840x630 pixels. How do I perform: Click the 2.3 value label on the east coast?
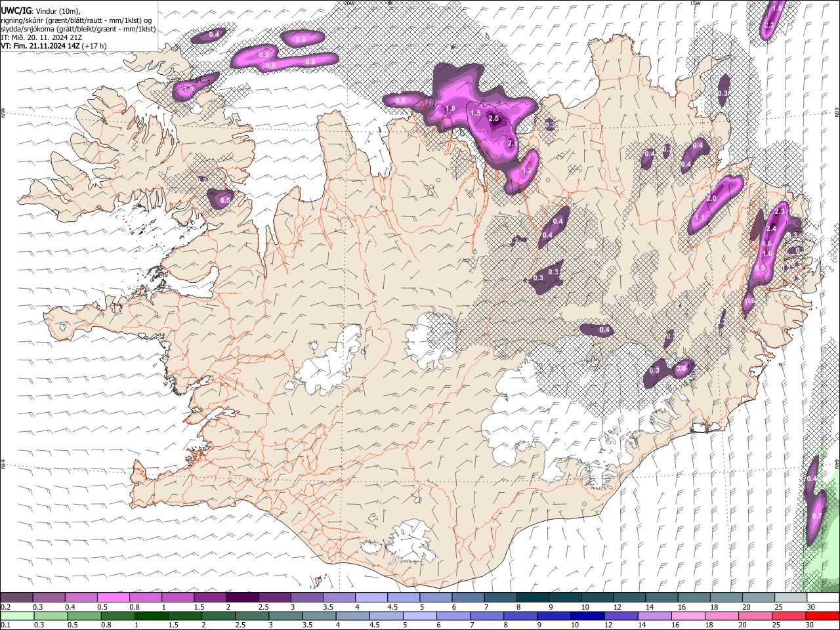click(780, 212)
